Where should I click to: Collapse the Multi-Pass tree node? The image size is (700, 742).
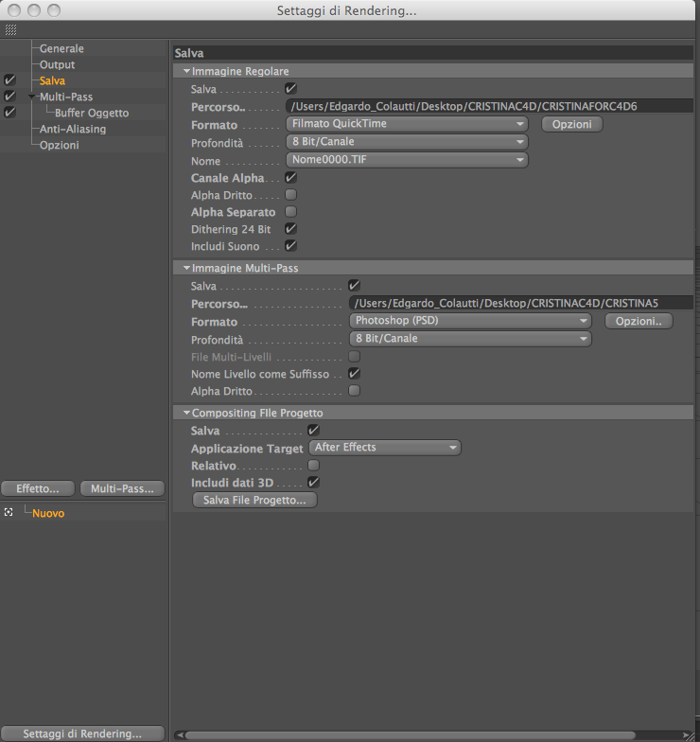click(32, 97)
